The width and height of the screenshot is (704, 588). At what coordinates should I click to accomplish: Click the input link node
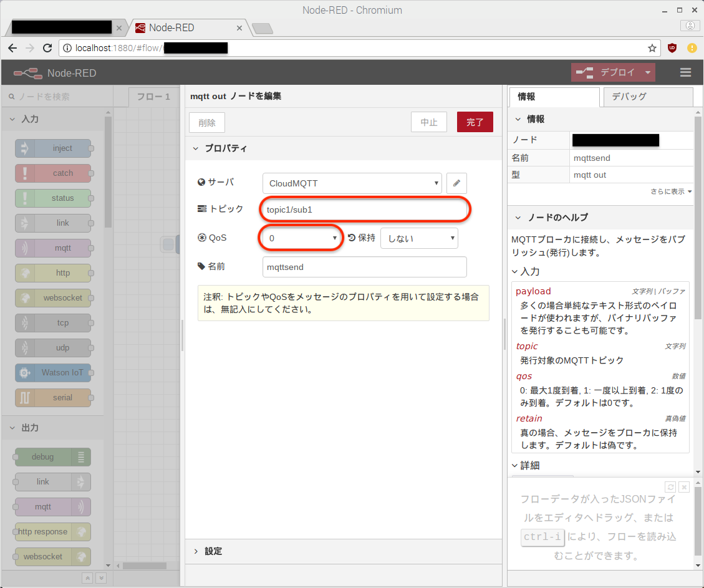coord(53,223)
